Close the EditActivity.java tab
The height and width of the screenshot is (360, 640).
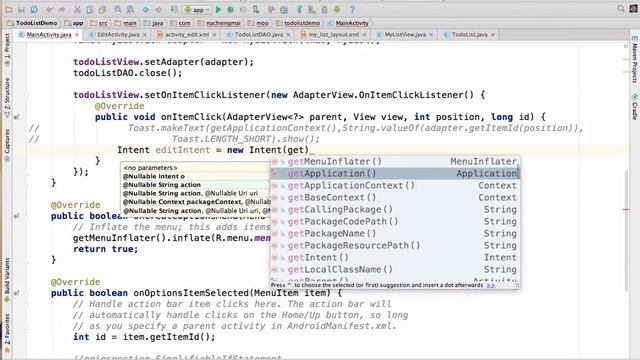[x=144, y=35]
